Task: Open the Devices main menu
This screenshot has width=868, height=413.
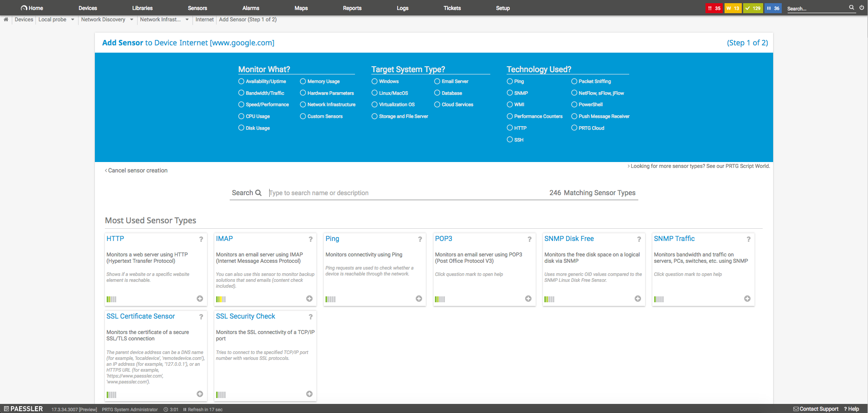Action: click(88, 8)
